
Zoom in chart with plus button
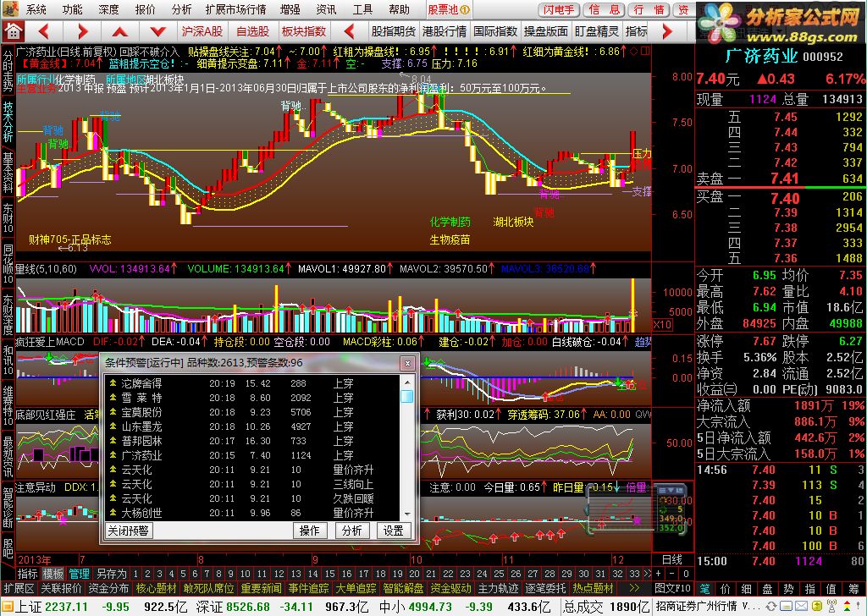pos(658,574)
